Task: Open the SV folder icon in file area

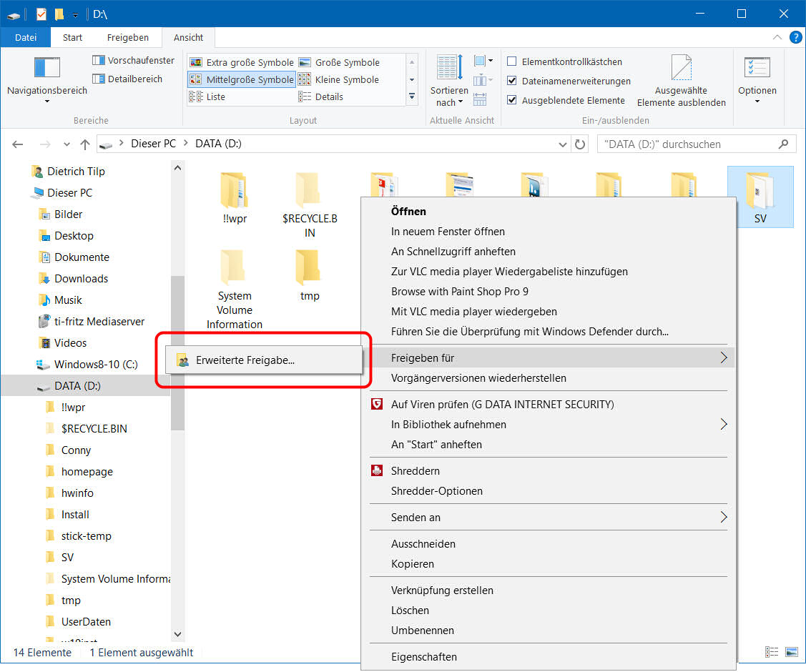Action: (760, 190)
